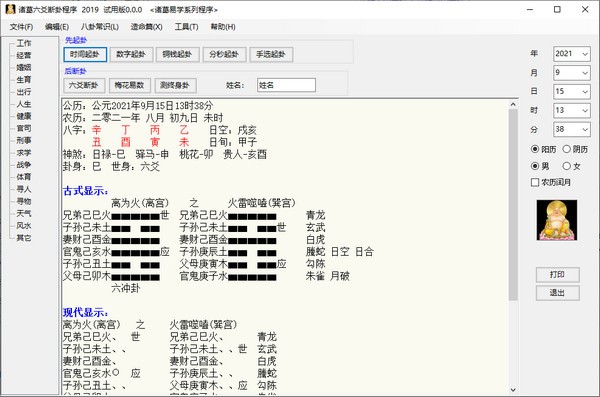Open the 分 minute dropdown showing 38

click(x=572, y=129)
